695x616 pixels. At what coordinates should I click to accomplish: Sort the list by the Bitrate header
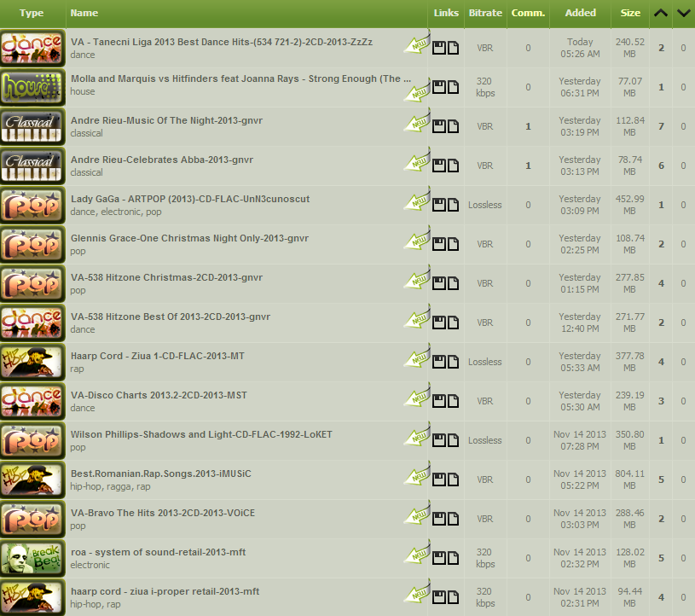(485, 13)
